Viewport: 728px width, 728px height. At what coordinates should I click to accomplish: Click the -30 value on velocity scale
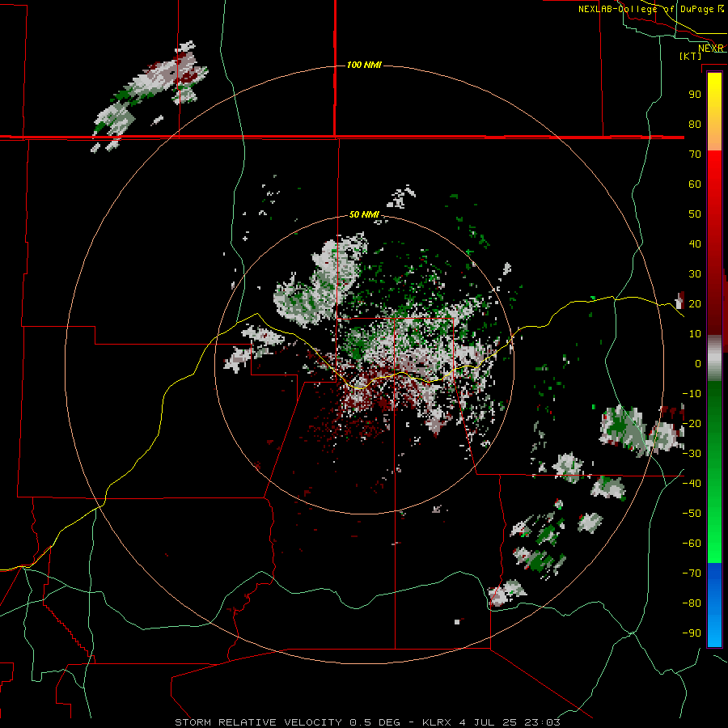692,454
